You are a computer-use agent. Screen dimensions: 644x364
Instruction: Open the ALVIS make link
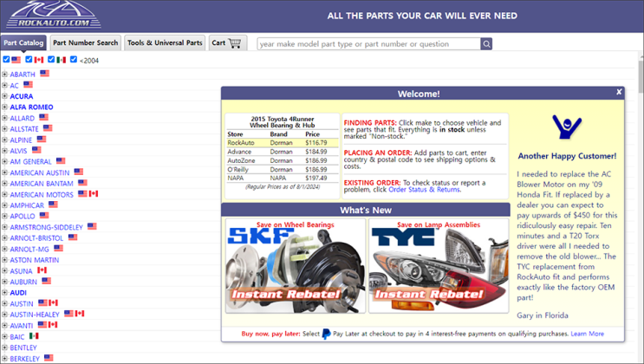coord(18,151)
